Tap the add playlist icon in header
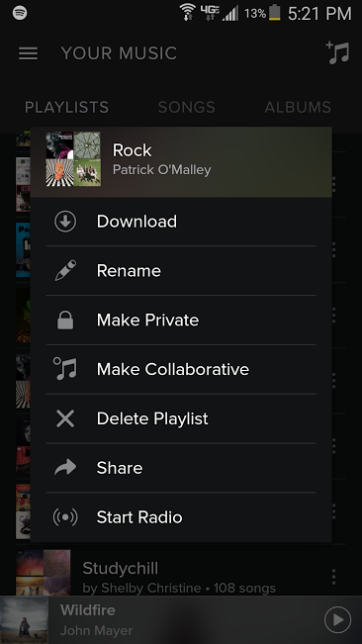The image size is (362, 644). [x=338, y=53]
